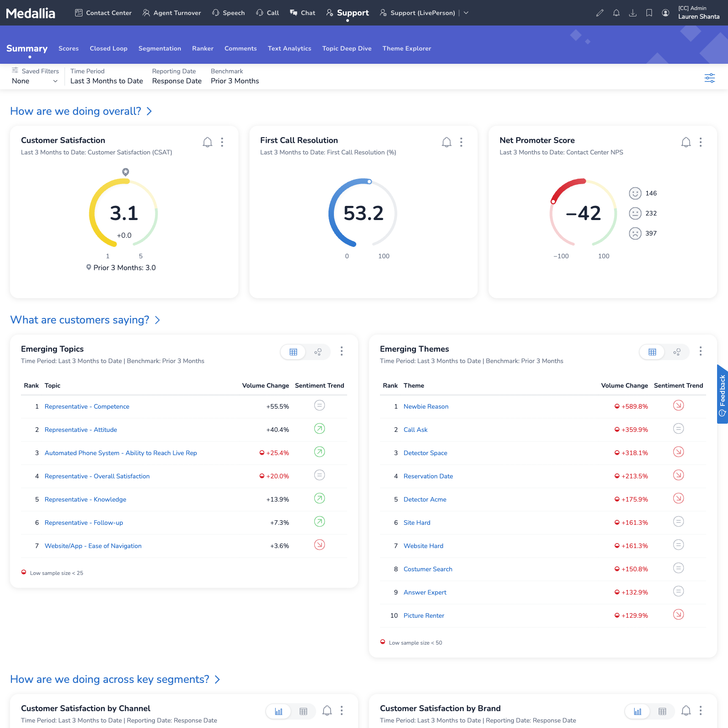Open kebab menu on Net Promoter Score card
This screenshot has height=728, width=728.
[x=700, y=142]
